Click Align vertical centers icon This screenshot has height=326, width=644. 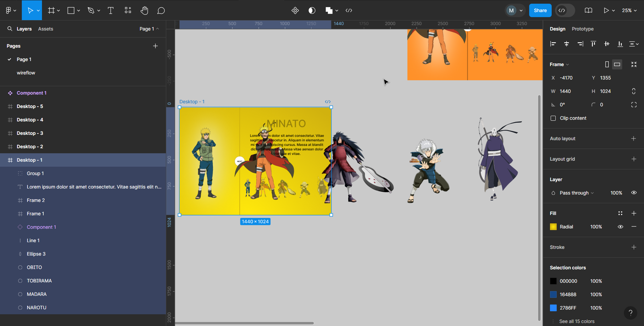607,44
